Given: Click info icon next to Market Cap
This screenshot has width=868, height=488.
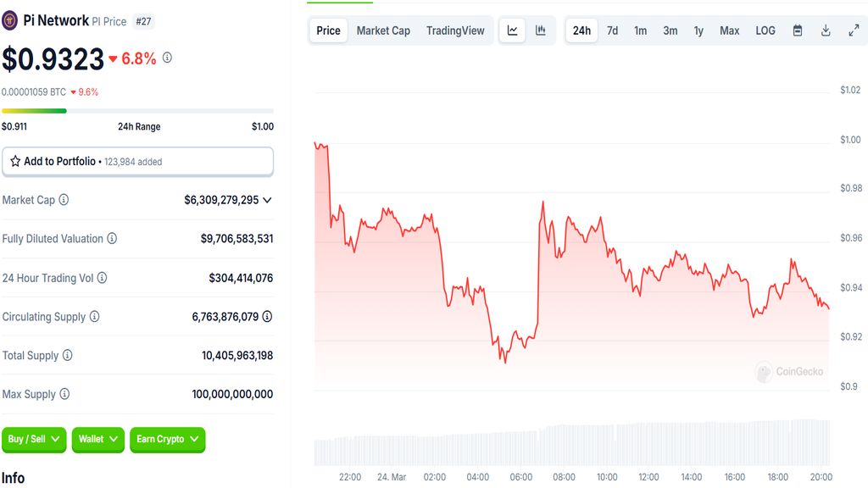Looking at the screenshot, I should click(x=64, y=200).
